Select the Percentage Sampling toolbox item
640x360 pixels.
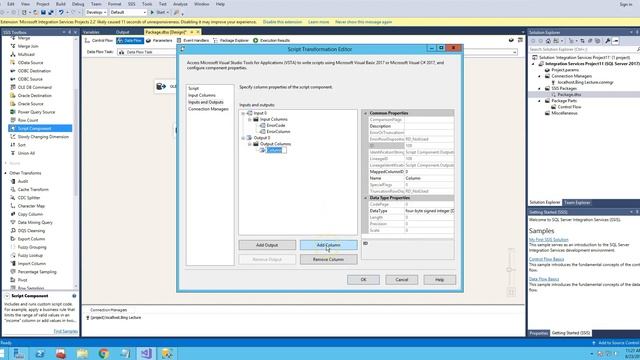pos(37,272)
